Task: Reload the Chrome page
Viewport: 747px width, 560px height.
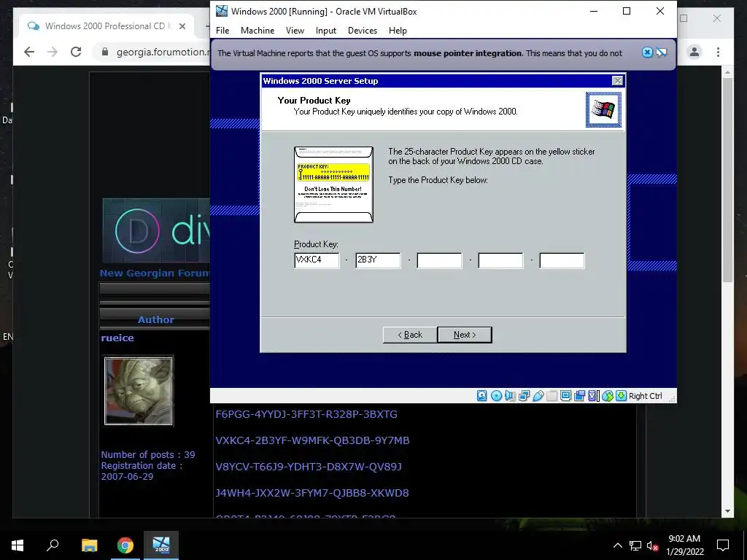Action: (x=76, y=52)
